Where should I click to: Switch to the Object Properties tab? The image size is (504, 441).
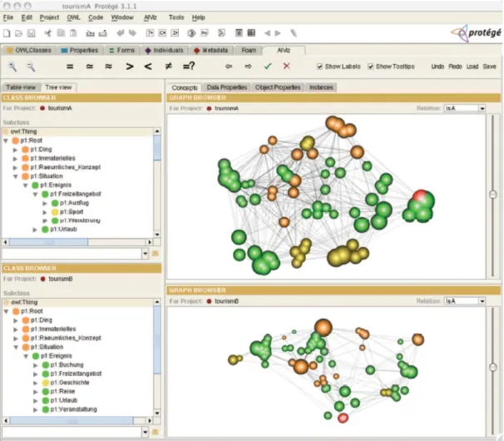coord(278,87)
